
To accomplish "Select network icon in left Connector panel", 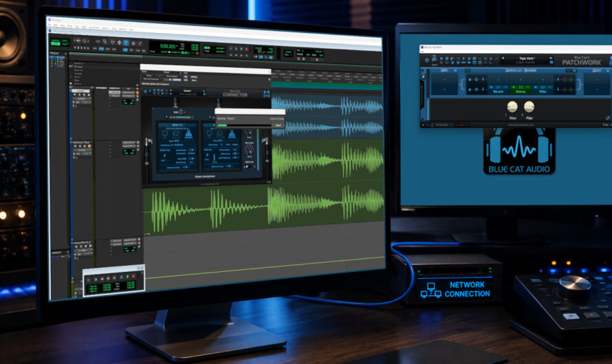I will point(188,134).
